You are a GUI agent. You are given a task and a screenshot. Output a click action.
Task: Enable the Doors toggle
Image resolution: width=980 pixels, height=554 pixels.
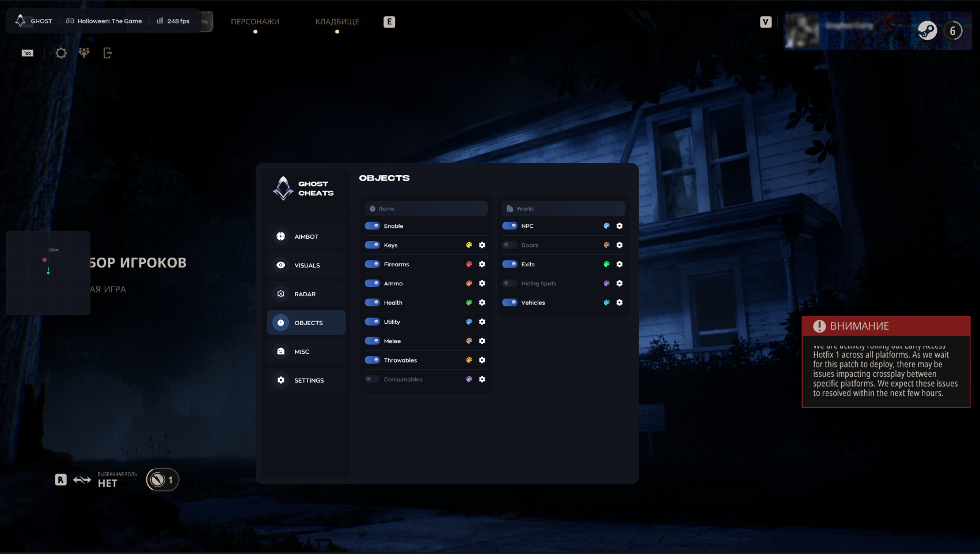[x=510, y=245]
